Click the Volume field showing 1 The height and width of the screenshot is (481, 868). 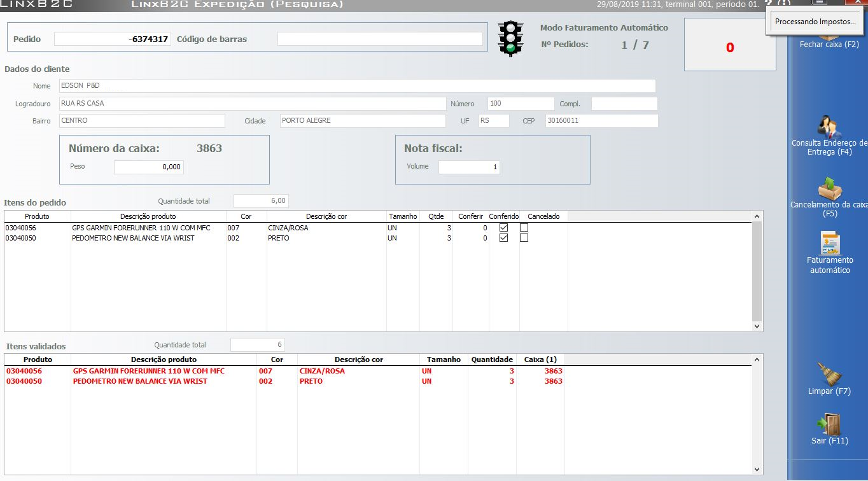[469, 167]
